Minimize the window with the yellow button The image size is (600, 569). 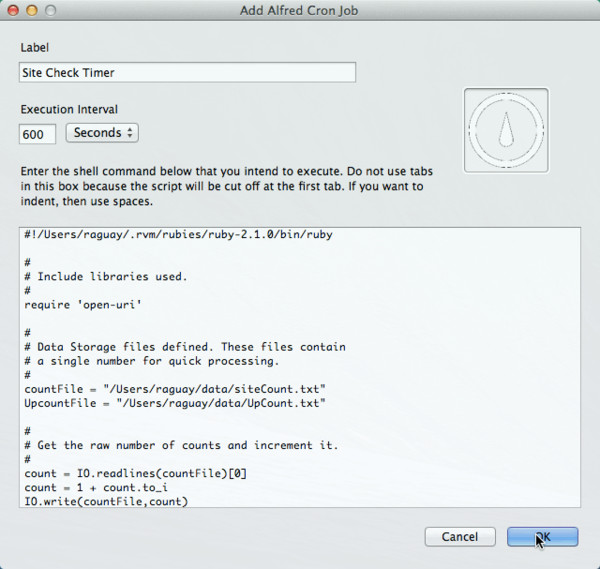pos(32,10)
